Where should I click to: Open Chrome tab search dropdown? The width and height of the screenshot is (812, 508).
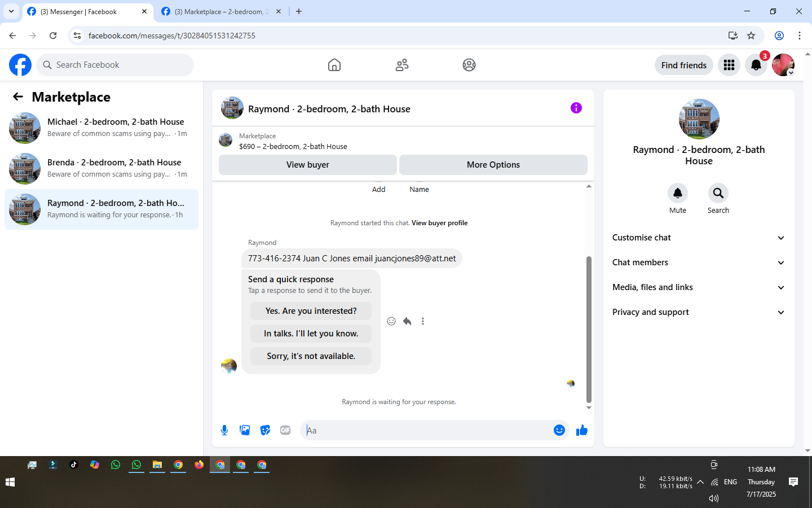pos(11,11)
